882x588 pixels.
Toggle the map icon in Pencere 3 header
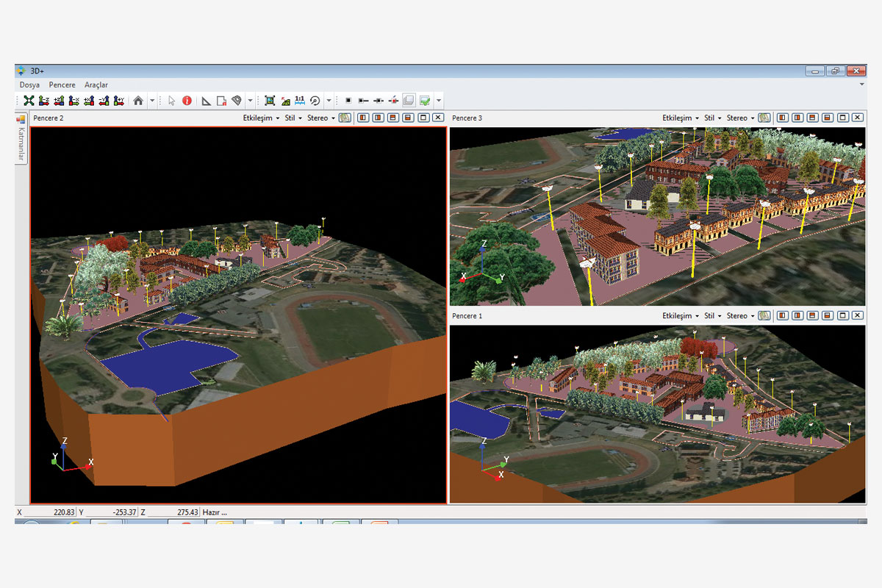click(x=764, y=118)
